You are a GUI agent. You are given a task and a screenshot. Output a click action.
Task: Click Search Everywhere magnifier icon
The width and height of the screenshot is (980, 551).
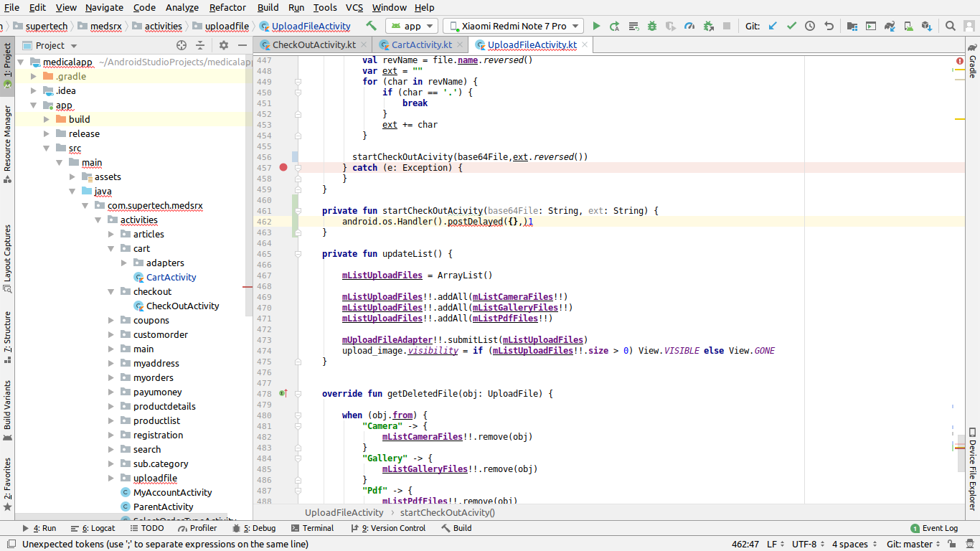(950, 26)
